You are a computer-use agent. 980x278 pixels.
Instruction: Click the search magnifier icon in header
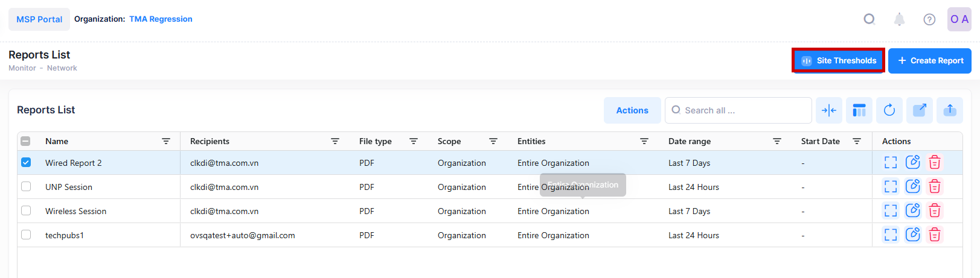tap(869, 19)
